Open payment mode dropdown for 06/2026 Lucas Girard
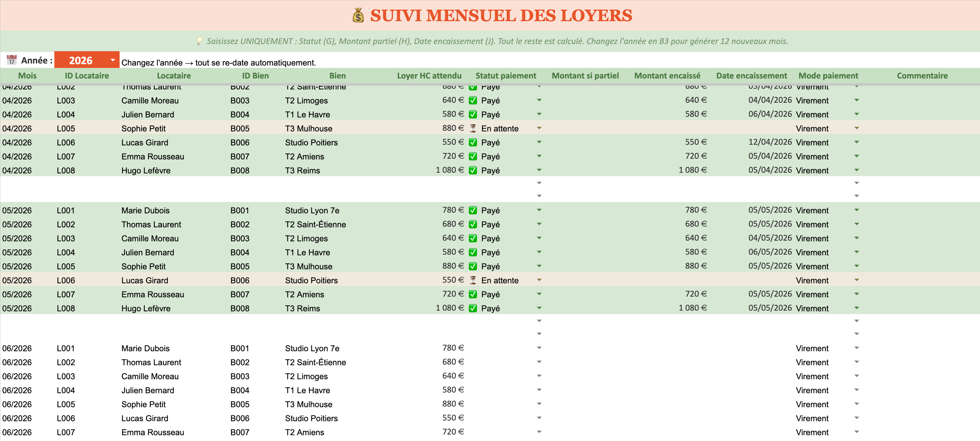 (x=856, y=418)
